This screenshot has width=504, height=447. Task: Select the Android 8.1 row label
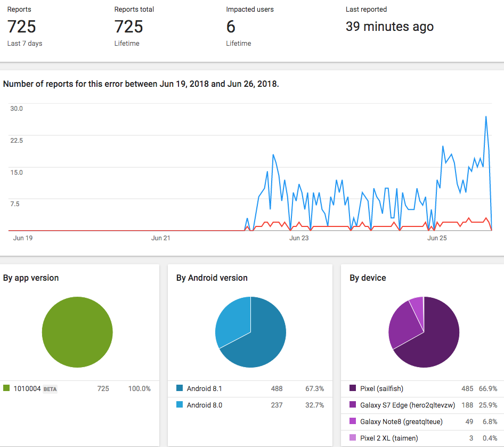[x=205, y=388]
